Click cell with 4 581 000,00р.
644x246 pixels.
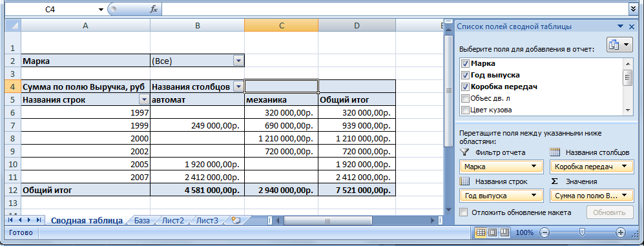[197, 190]
